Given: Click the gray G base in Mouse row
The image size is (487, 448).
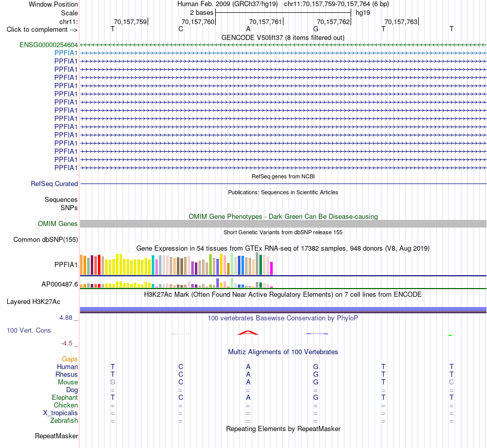Looking at the screenshot, I should (113, 382).
